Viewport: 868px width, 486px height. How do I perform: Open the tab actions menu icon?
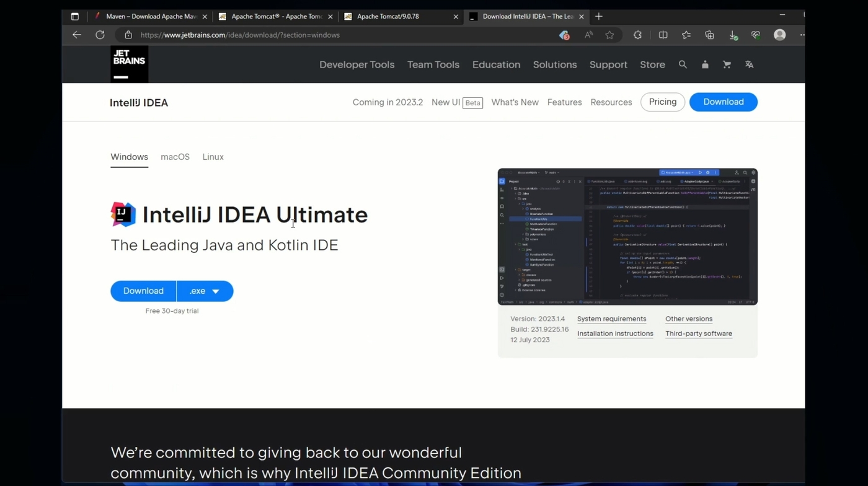click(x=75, y=17)
